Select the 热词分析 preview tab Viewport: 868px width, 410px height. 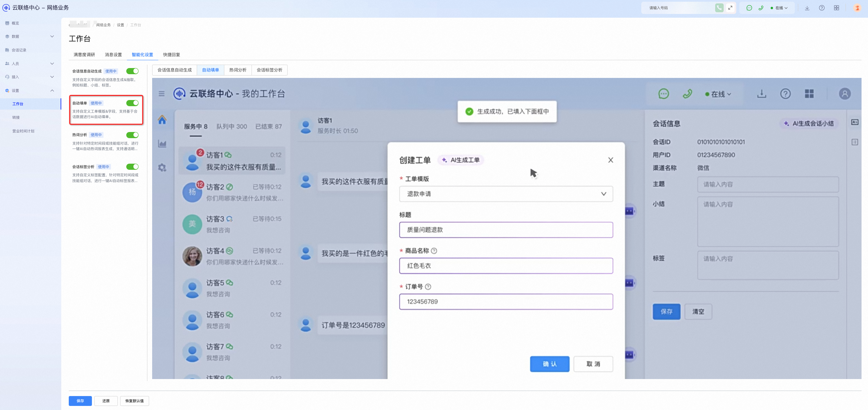click(238, 70)
